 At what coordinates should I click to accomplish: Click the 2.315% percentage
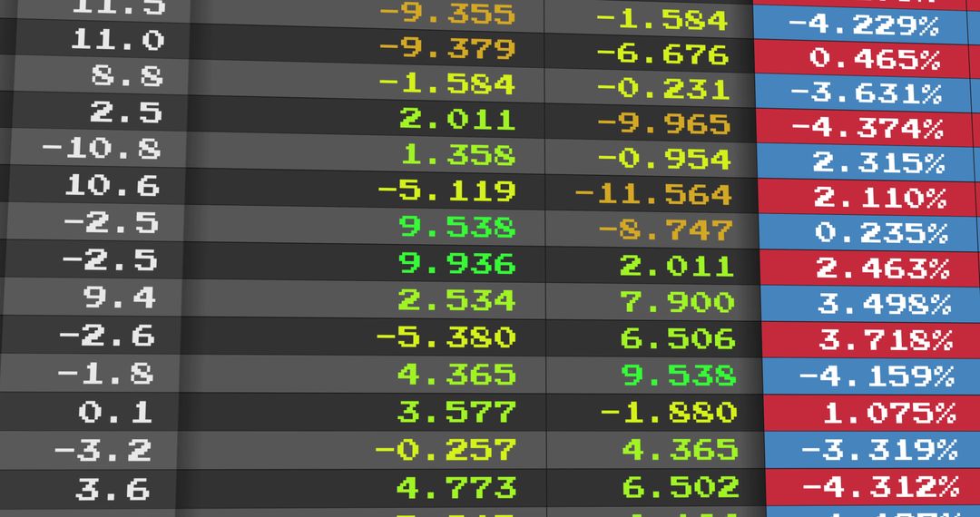pyautogui.click(x=878, y=163)
